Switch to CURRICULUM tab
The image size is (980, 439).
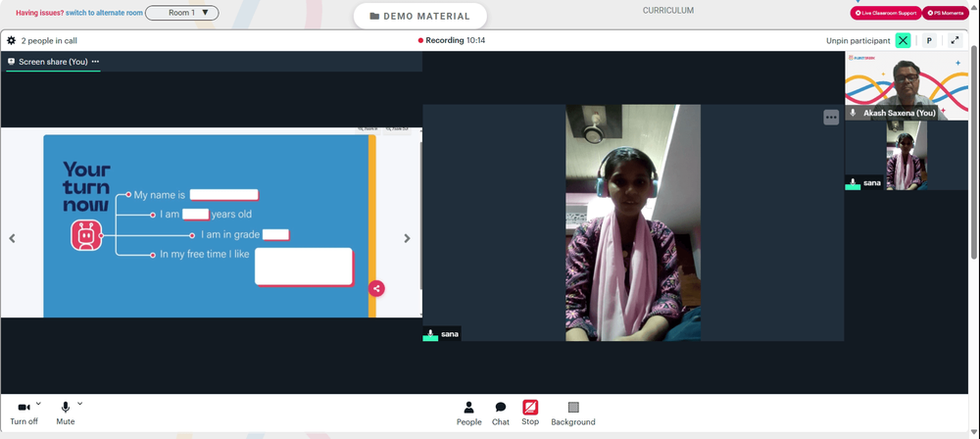pyautogui.click(x=668, y=11)
